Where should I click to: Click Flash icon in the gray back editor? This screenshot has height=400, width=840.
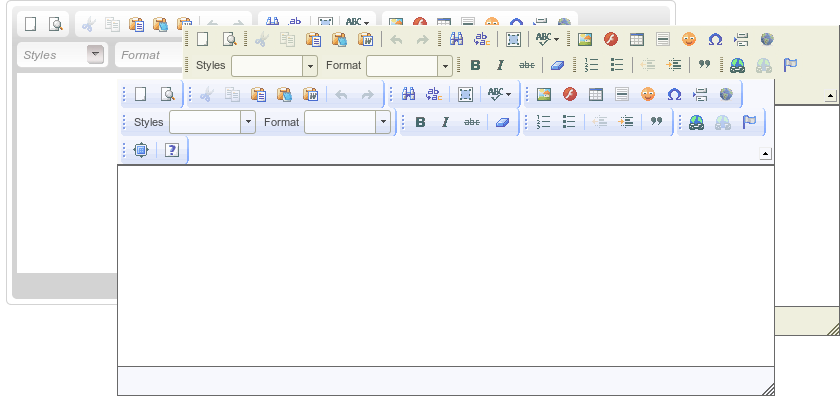[x=420, y=23]
